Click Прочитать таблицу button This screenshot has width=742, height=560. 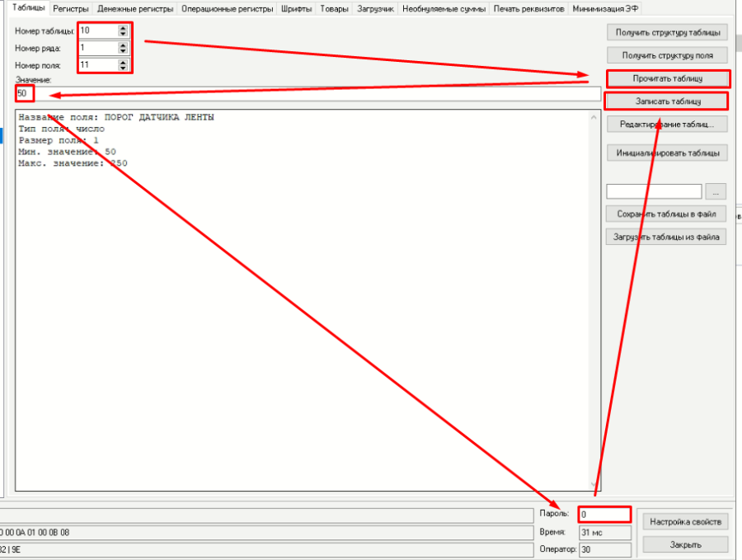668,79
